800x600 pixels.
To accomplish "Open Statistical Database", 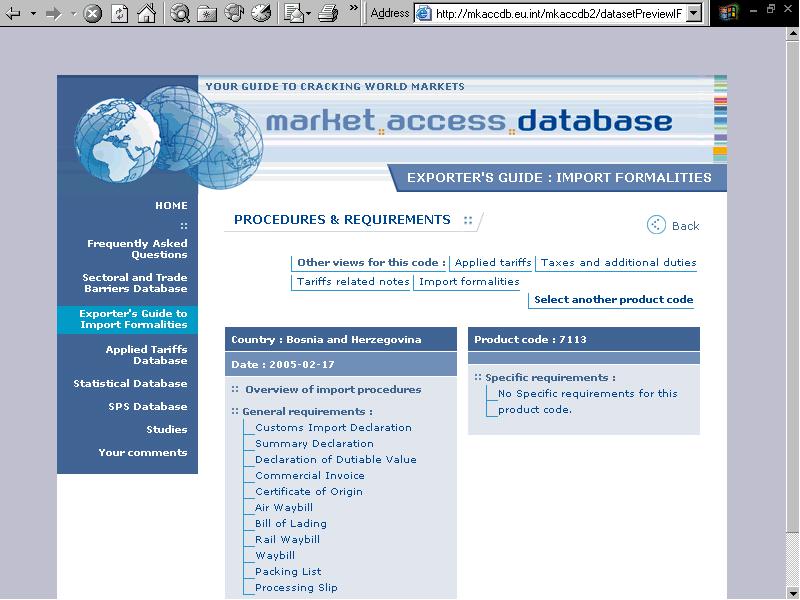I will pos(130,384).
